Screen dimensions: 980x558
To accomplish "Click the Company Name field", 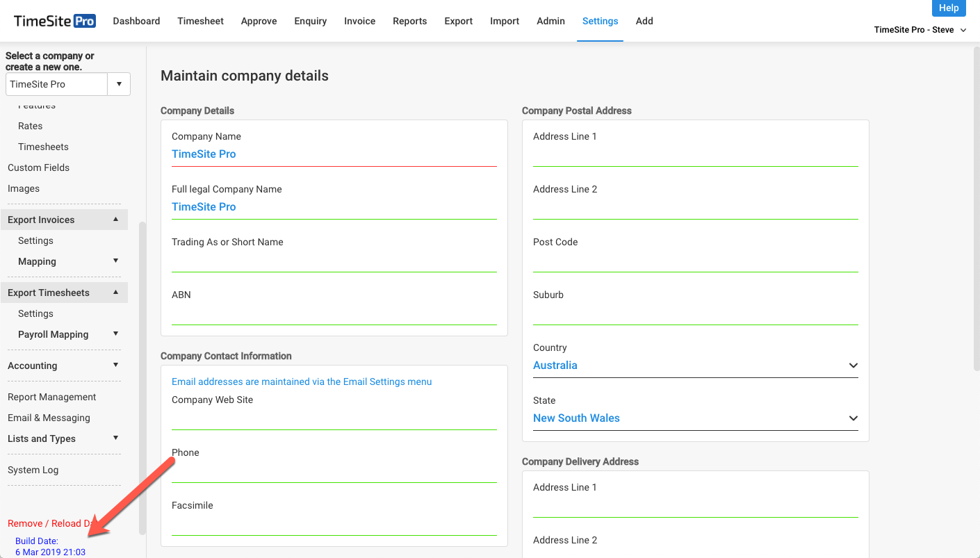I will tap(334, 154).
